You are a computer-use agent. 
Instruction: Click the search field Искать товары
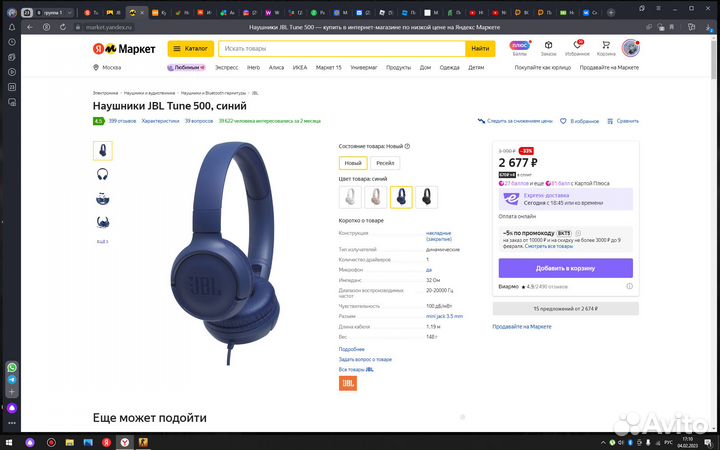tap(342, 49)
